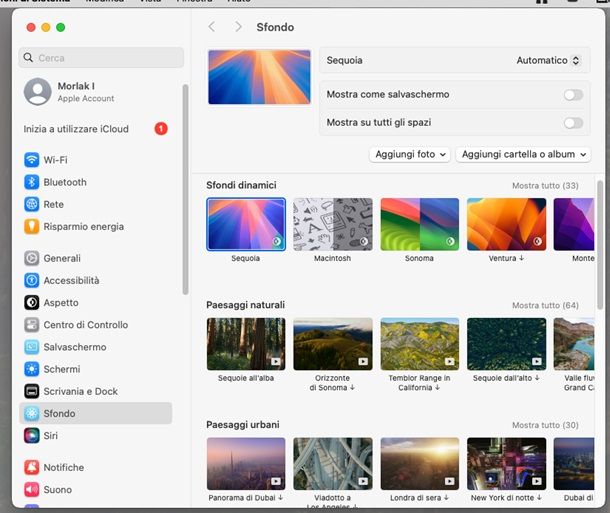The width and height of the screenshot is (610, 513).
Task: Click the Sfondo page title
Action: coord(275,27)
